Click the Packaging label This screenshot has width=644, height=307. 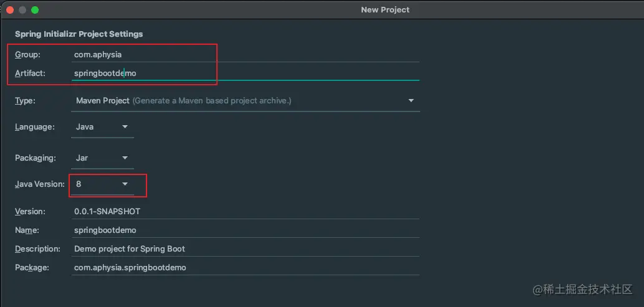point(36,158)
